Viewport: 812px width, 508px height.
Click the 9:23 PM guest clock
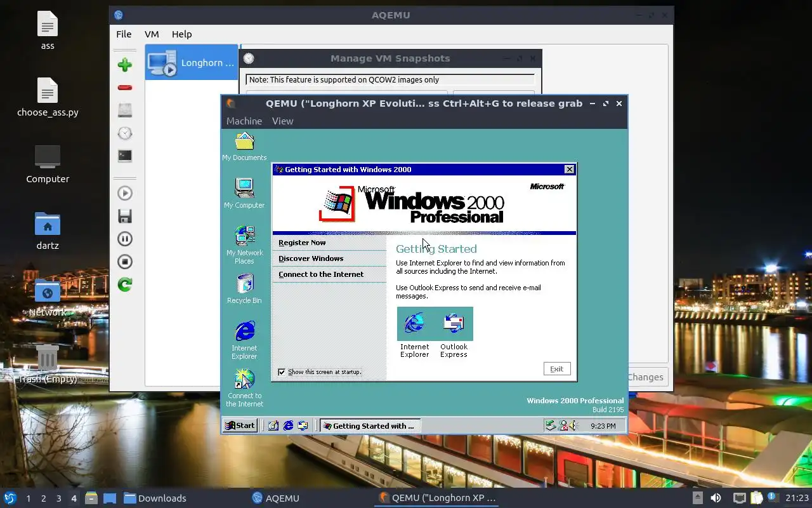(603, 426)
